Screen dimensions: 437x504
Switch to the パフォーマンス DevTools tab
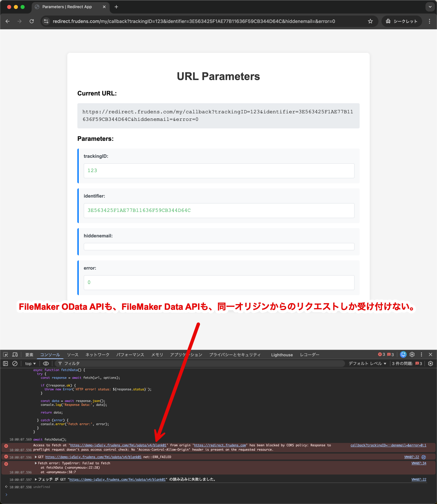click(x=130, y=355)
